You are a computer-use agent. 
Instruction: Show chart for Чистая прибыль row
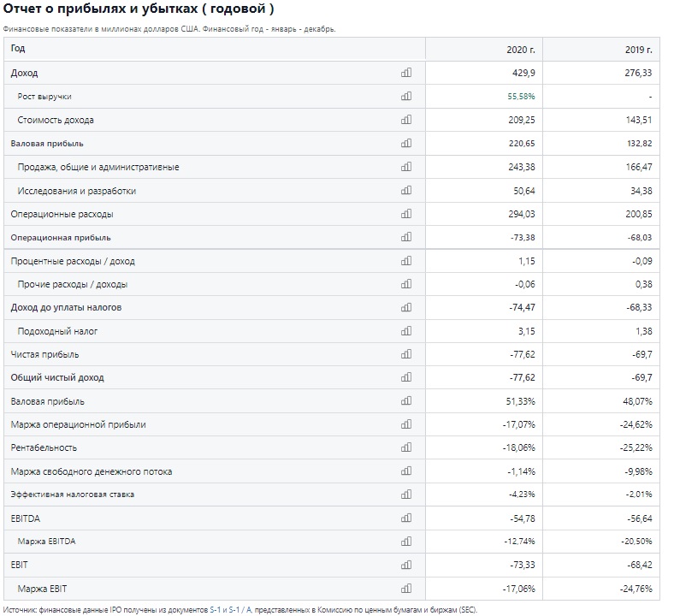tap(405, 354)
